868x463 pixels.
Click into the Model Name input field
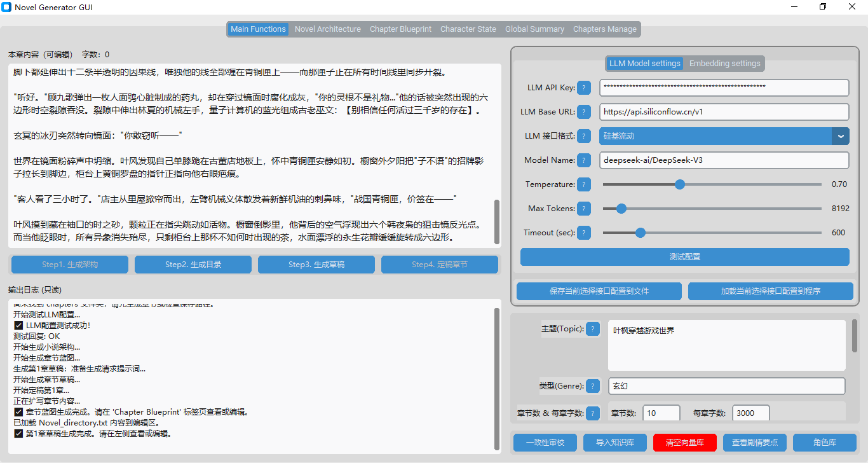724,160
